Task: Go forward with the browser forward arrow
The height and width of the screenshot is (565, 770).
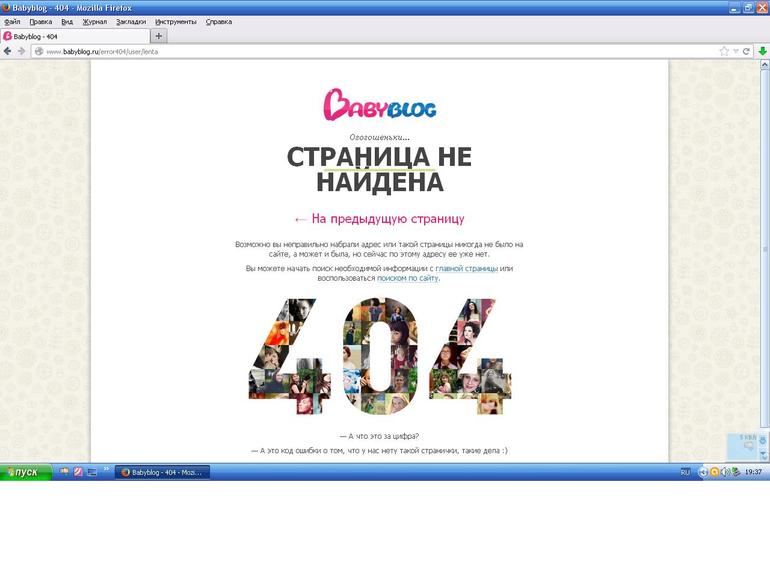Action: tap(21, 51)
